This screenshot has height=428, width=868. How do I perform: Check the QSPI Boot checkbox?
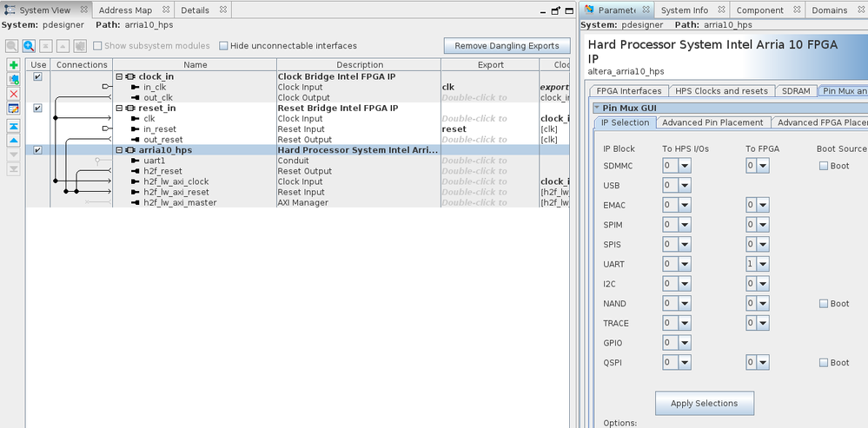[x=824, y=363]
